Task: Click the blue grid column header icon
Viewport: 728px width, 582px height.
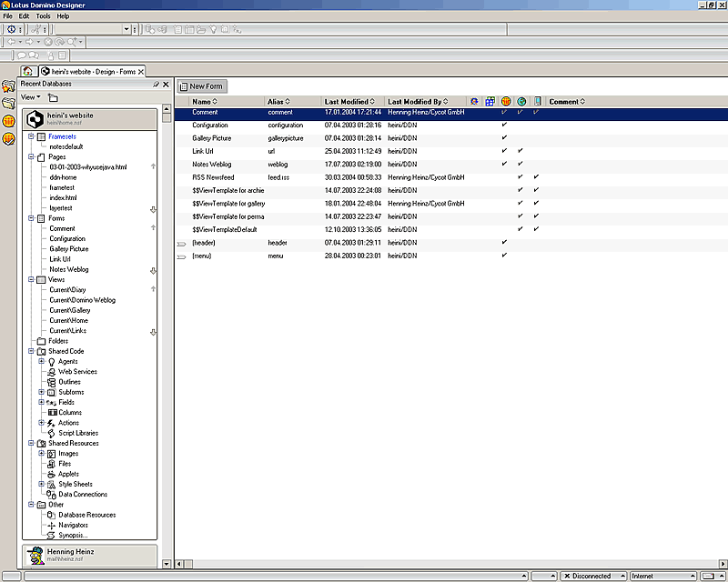Action: pos(490,101)
